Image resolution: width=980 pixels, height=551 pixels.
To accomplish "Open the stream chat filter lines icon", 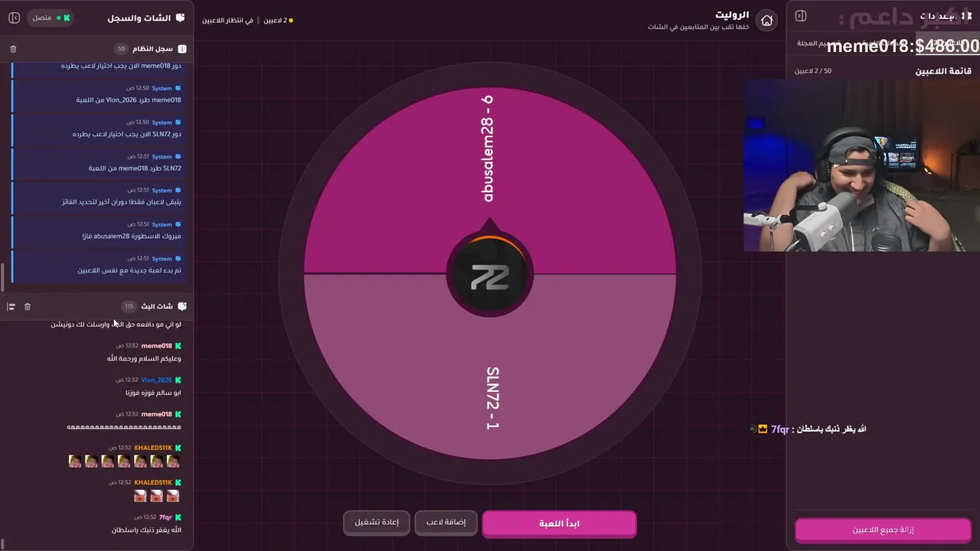I will pyautogui.click(x=11, y=307).
